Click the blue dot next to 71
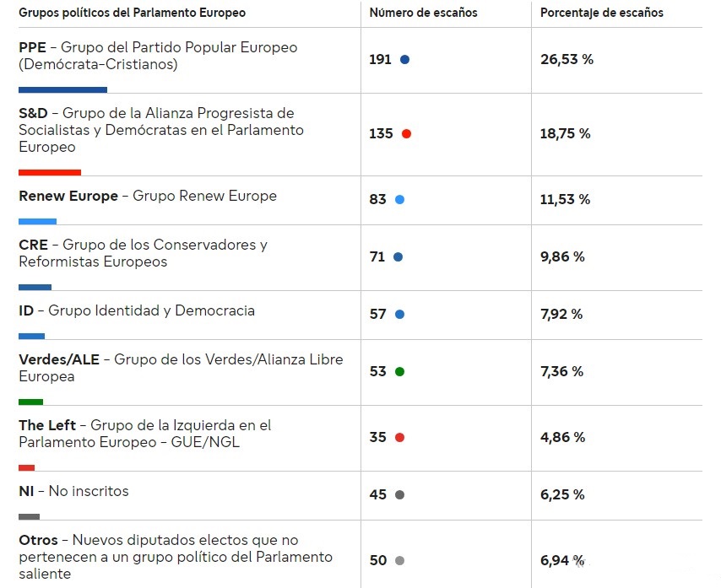Viewport: 721px width, 588px height. click(x=398, y=257)
